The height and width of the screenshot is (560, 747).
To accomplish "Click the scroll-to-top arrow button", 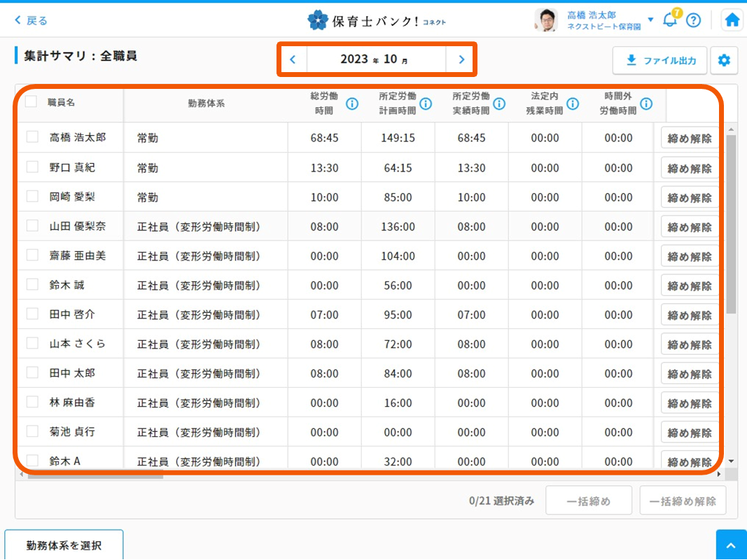I will [x=731, y=545].
